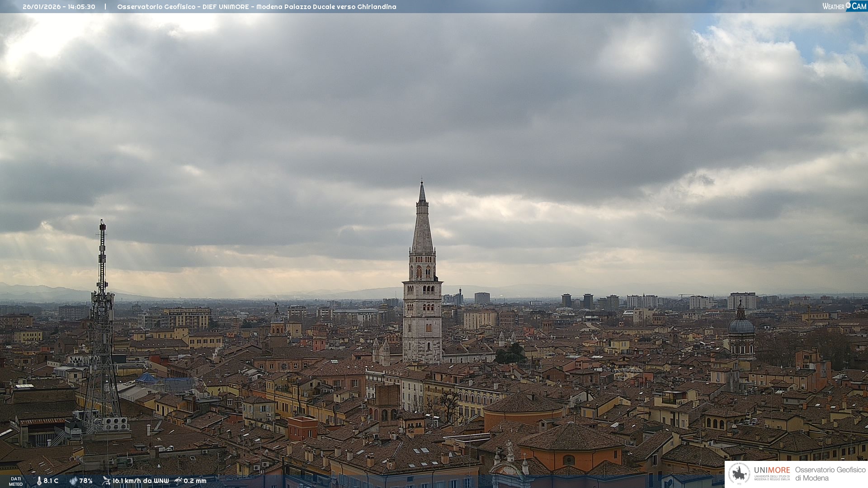Click the rain umbrella icon
Image resolution: width=868 pixels, height=488 pixels.
(178, 481)
